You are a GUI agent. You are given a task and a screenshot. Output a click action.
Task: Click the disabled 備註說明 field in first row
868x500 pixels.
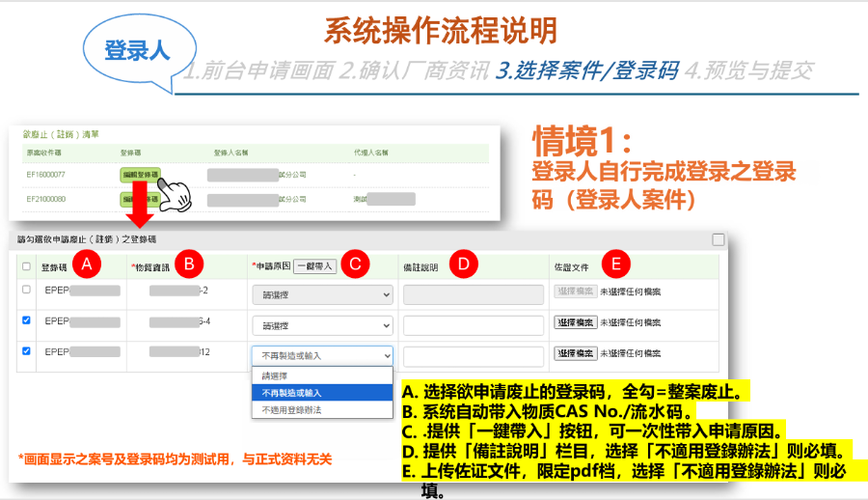(x=474, y=295)
